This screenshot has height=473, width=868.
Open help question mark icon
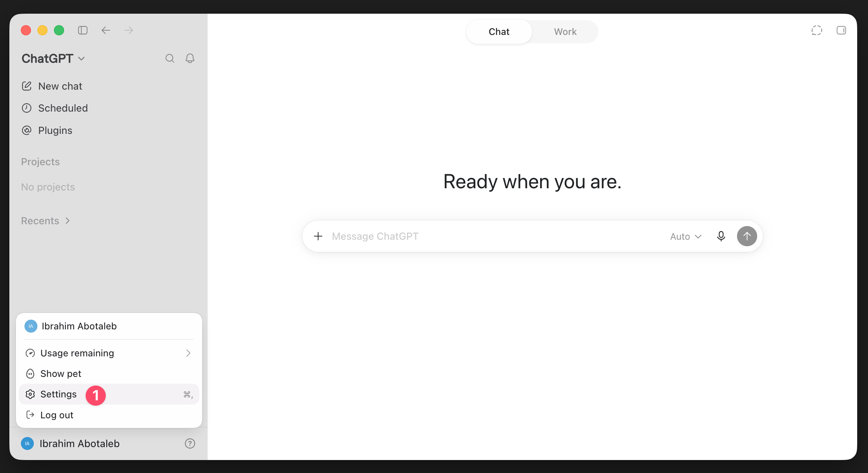(190, 443)
